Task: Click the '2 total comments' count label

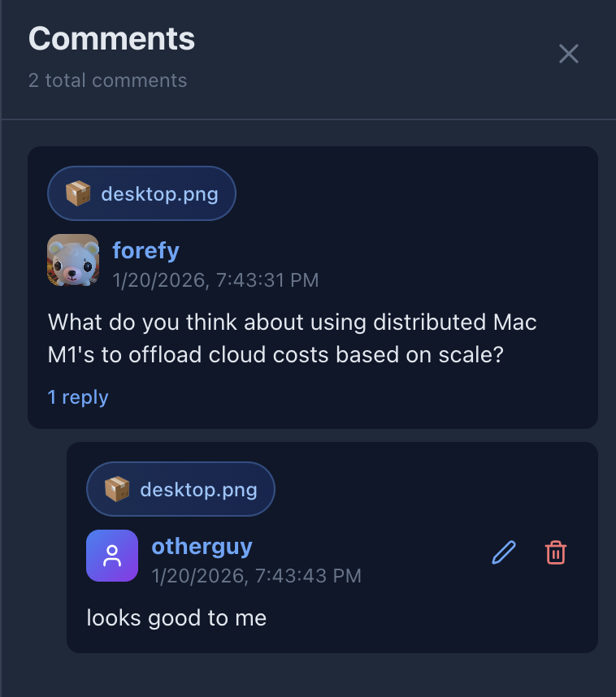Action: 107,80
